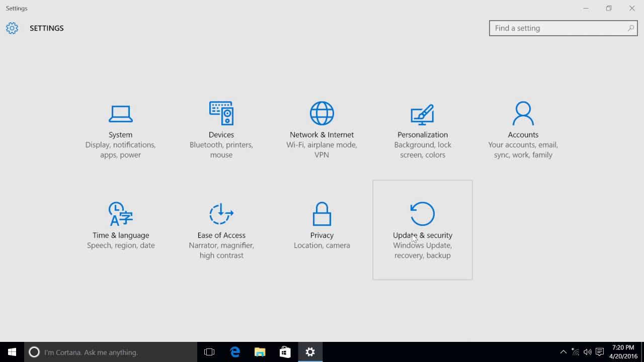Launch Microsoft Edge from the taskbar
This screenshot has height=362, width=644.
point(234,352)
